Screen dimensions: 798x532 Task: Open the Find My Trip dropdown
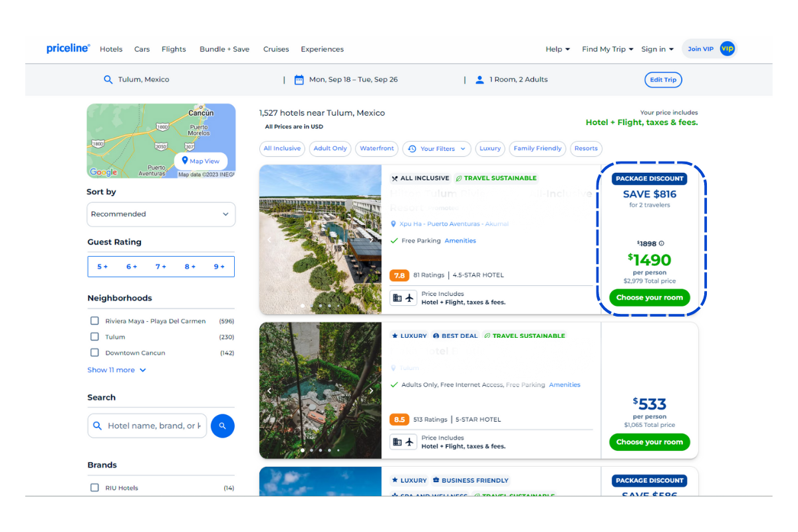607,49
